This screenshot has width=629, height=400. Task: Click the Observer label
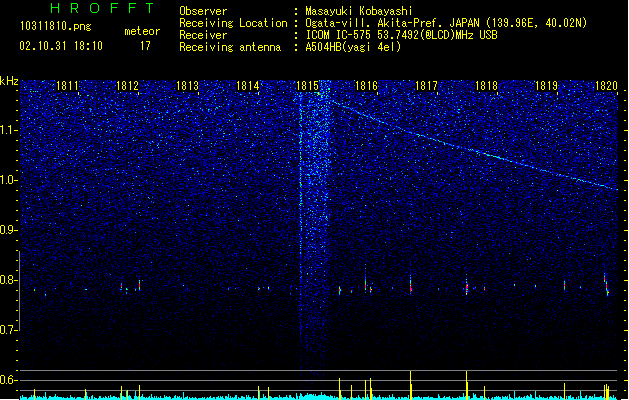click(203, 11)
